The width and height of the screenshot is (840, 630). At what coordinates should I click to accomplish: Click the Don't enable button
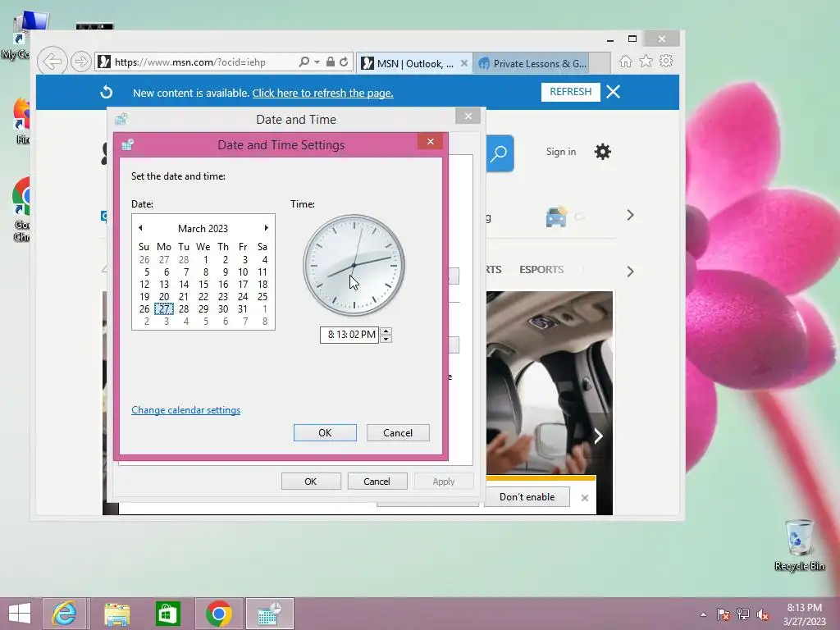527,497
